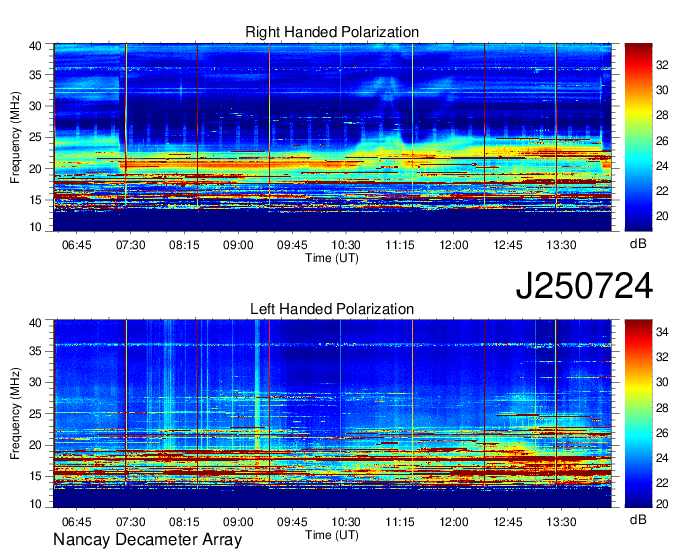Viewport: 680px width, 552px height.
Task: Click the "06:45" time tick of the Right Handed plot
Action: pyautogui.click(x=77, y=245)
